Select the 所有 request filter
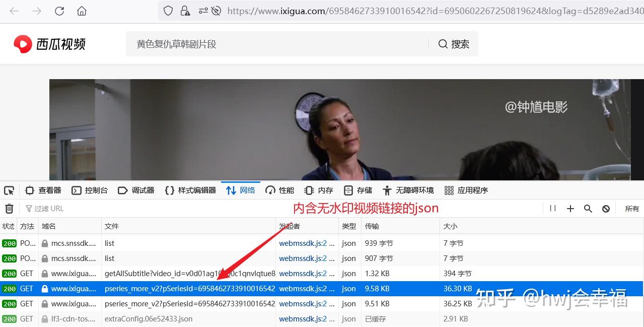 point(631,208)
